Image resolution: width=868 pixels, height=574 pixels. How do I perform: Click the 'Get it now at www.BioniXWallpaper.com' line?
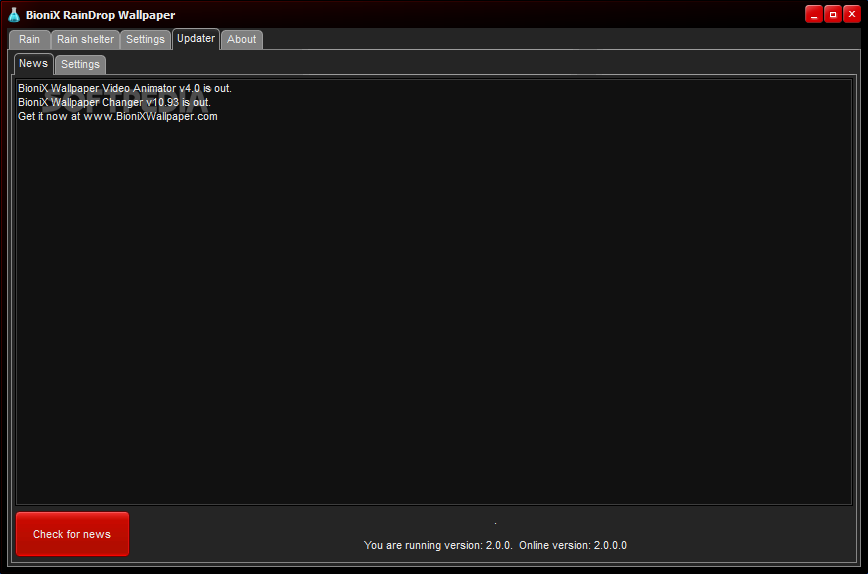tap(117, 116)
